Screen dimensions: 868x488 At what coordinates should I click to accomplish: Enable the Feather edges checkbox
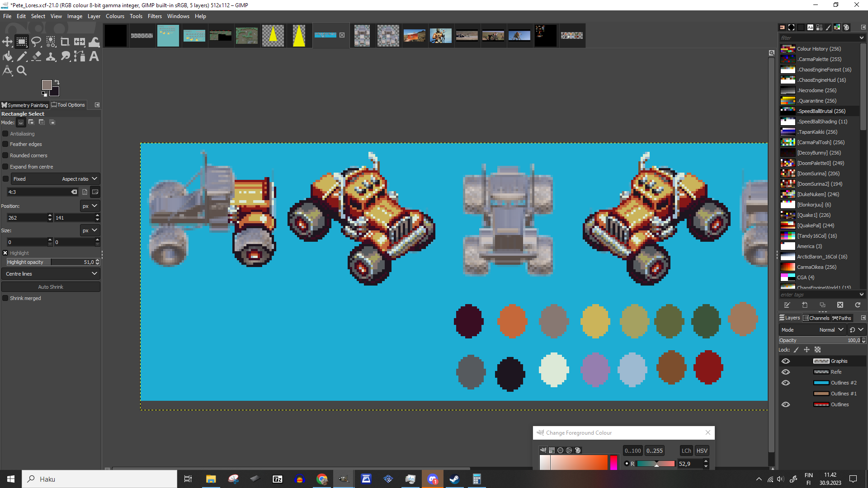[5, 144]
